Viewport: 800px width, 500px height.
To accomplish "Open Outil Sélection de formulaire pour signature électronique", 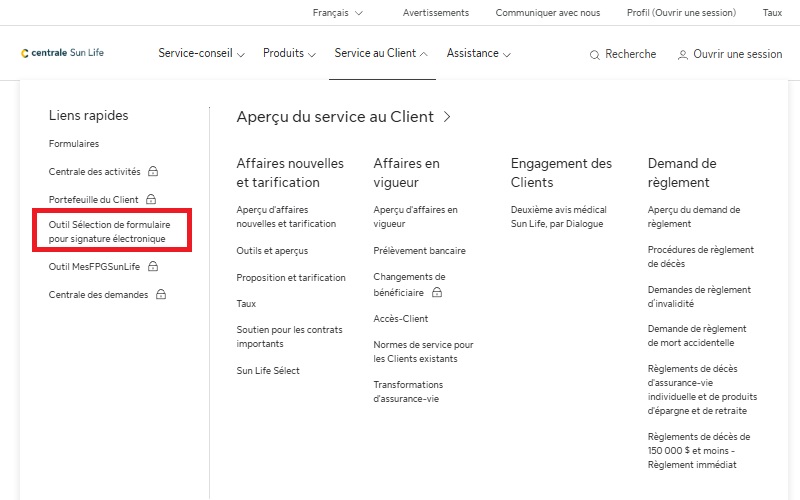I will pos(109,232).
